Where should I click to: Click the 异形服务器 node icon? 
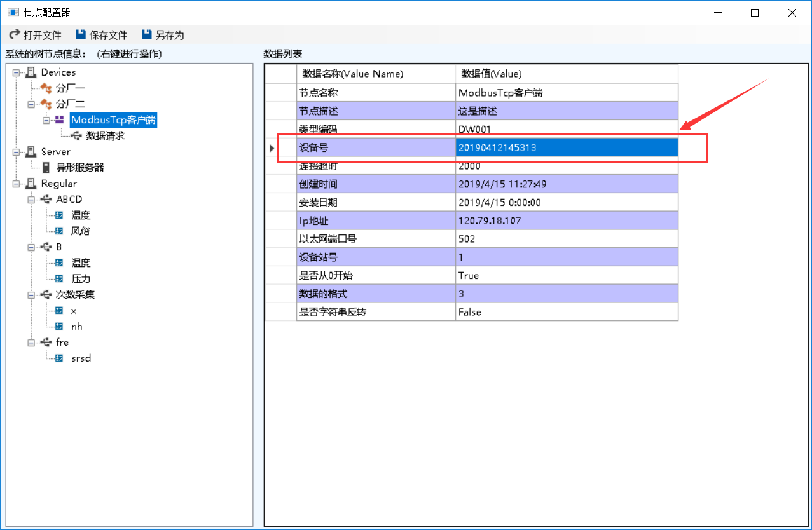[46, 168]
